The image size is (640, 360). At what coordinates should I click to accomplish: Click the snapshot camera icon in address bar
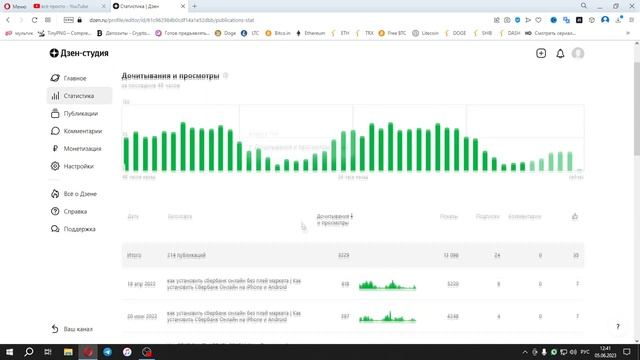[507, 20]
